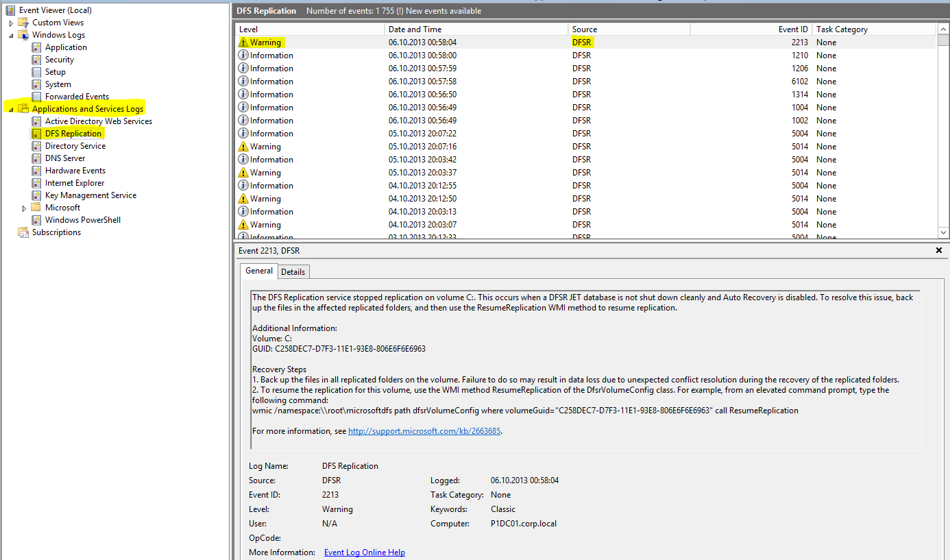Click the Computer value P1DC01.corp.local
This screenshot has height=560, width=950.
(524, 524)
